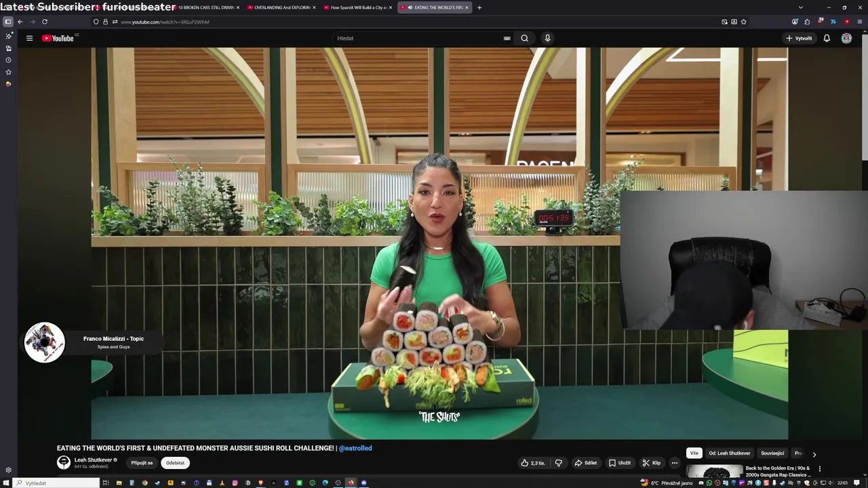Open options for 'Back to the Golden Era' video

point(819,468)
